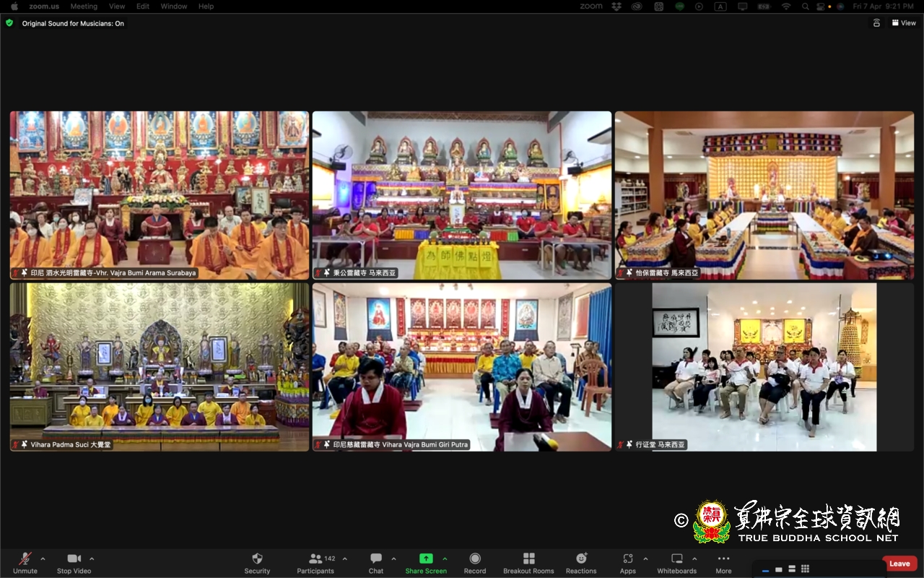Open the More options menu
Viewport: 924px width, 578px height.
tap(723, 563)
